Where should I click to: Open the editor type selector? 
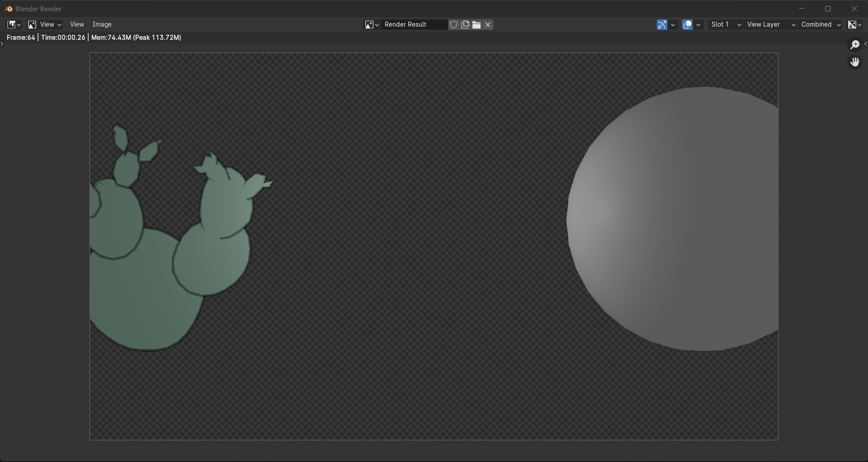(14, 24)
